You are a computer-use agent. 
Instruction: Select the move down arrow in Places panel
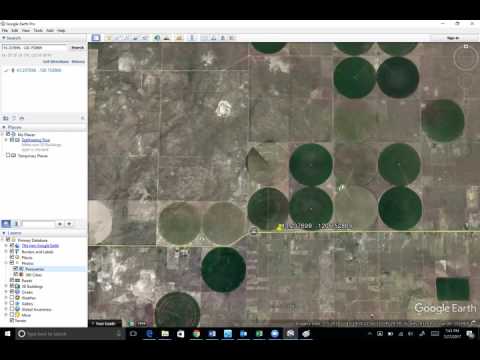[x=69, y=224]
